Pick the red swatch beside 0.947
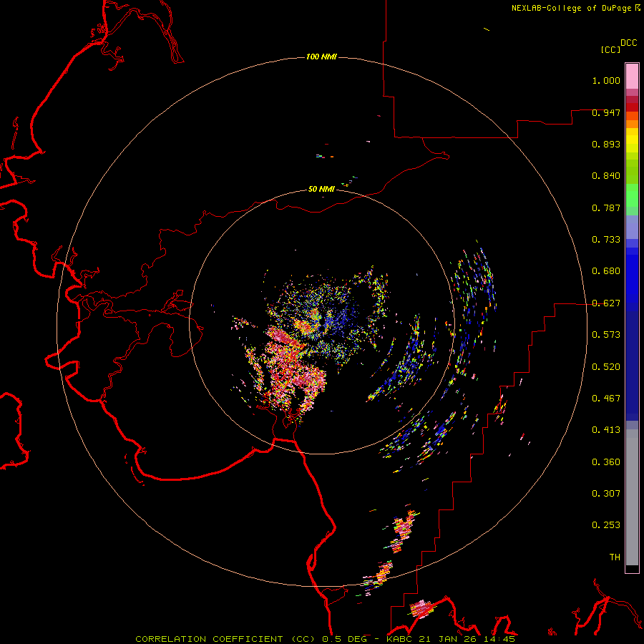The image size is (644, 644). (632, 107)
